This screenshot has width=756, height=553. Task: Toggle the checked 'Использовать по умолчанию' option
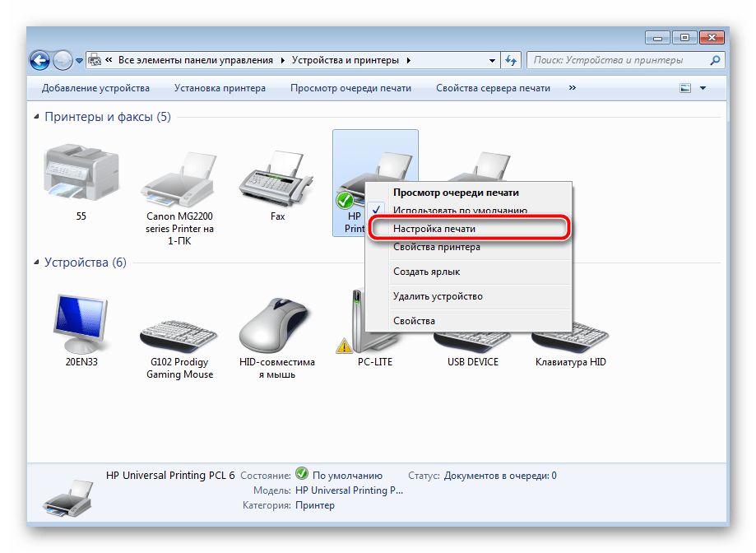pos(459,211)
